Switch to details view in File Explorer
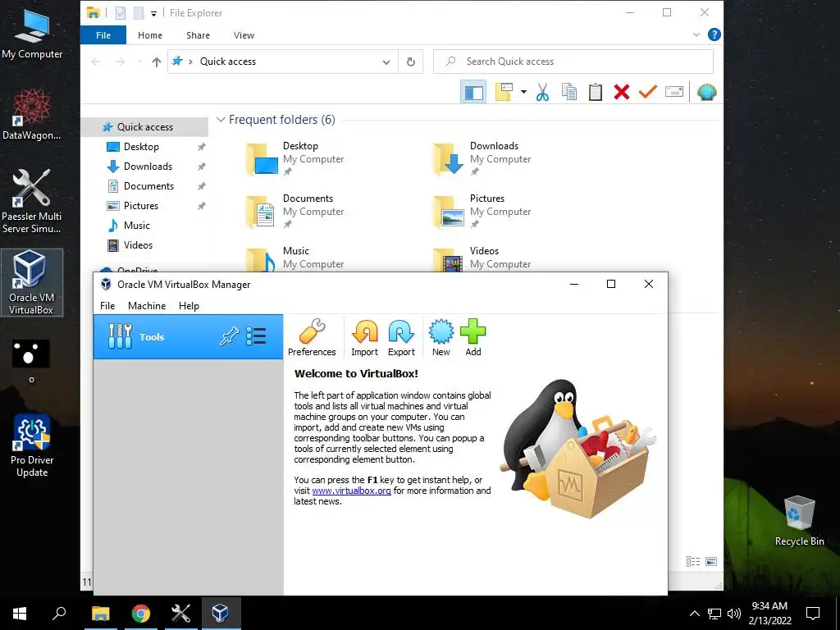The height and width of the screenshot is (630, 840). coord(693,561)
